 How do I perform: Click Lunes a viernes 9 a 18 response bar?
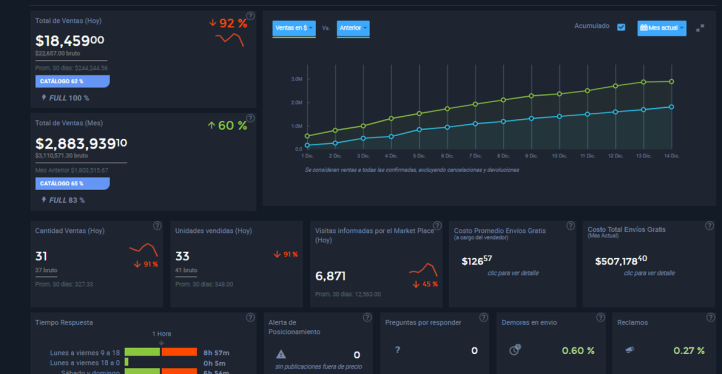161,352
